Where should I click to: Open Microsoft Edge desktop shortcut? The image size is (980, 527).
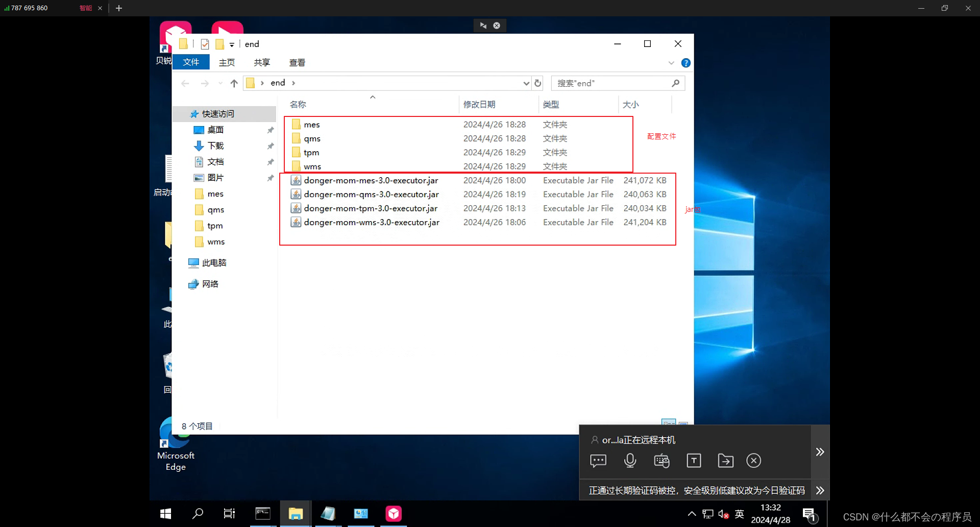pos(176,444)
